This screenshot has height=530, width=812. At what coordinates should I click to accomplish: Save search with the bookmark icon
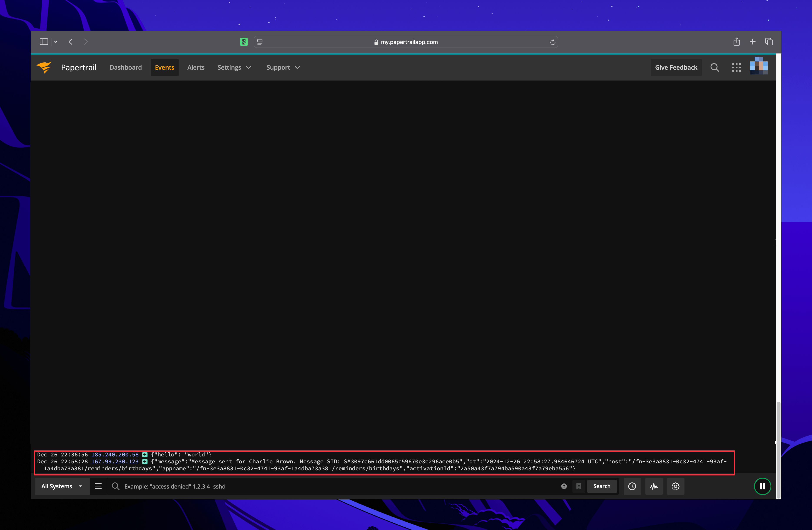pos(579,486)
